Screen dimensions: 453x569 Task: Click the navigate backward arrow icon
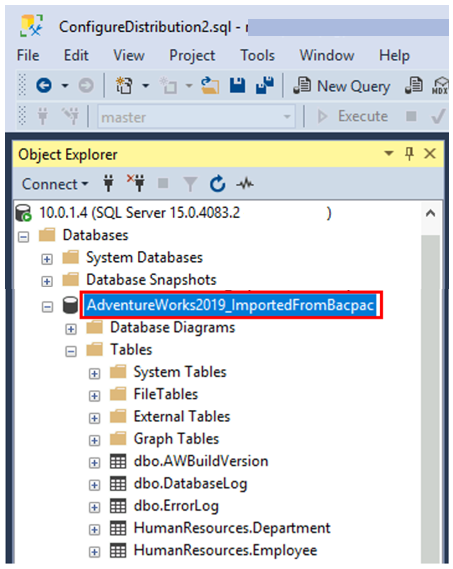(x=44, y=86)
